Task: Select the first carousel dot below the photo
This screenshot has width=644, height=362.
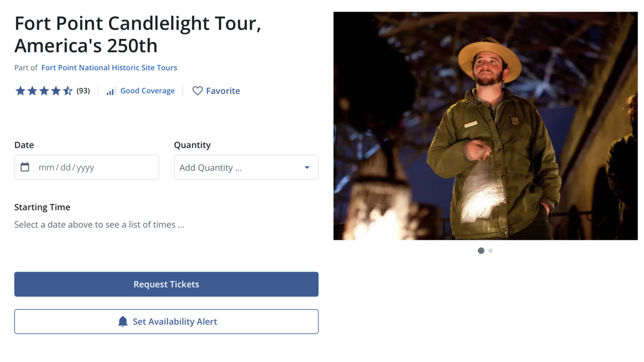Action: click(481, 251)
